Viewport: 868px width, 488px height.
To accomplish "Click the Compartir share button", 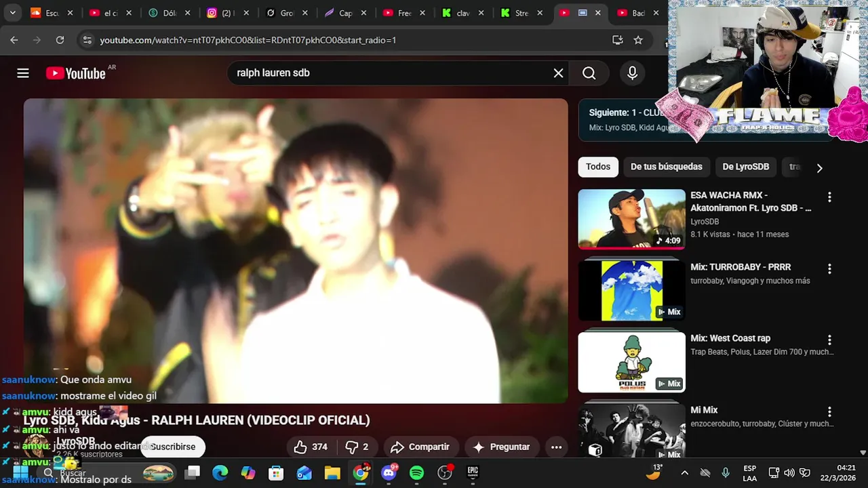I will tap(420, 447).
